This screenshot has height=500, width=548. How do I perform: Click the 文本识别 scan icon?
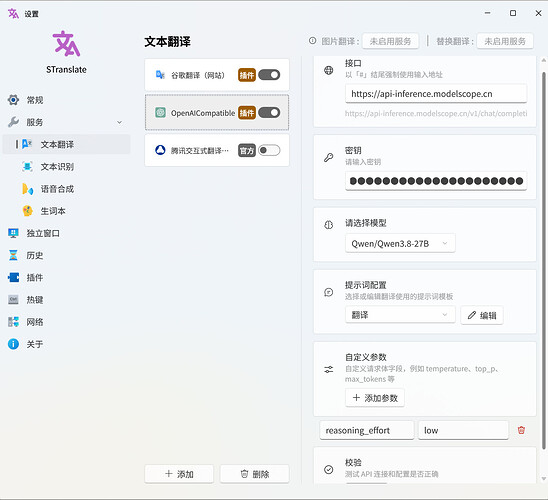pyautogui.click(x=27, y=167)
